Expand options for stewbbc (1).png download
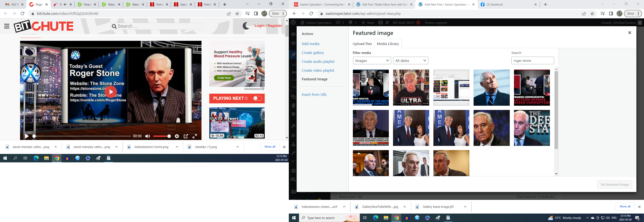The height and width of the screenshot is (222, 644). [237, 147]
